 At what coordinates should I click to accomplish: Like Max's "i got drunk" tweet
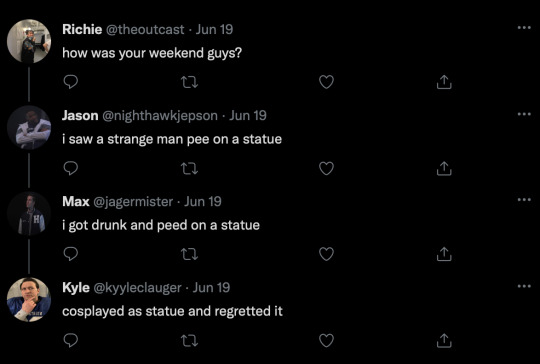coord(326,254)
